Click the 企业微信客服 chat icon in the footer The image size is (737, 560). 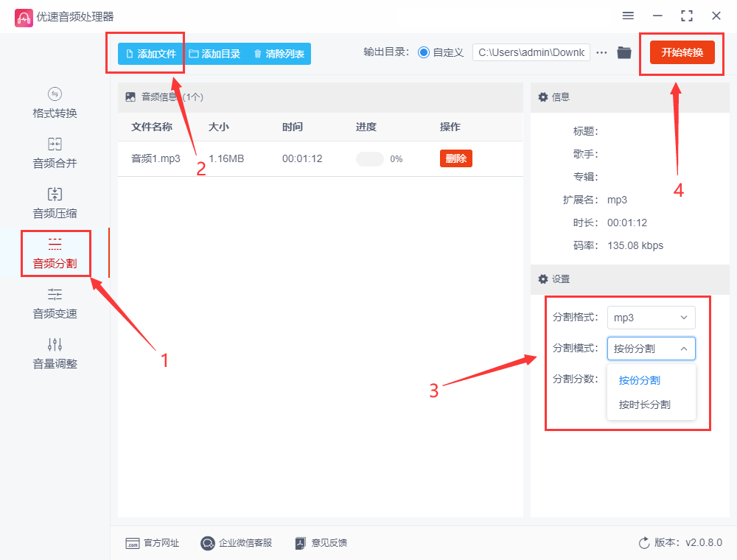pyautogui.click(x=207, y=543)
